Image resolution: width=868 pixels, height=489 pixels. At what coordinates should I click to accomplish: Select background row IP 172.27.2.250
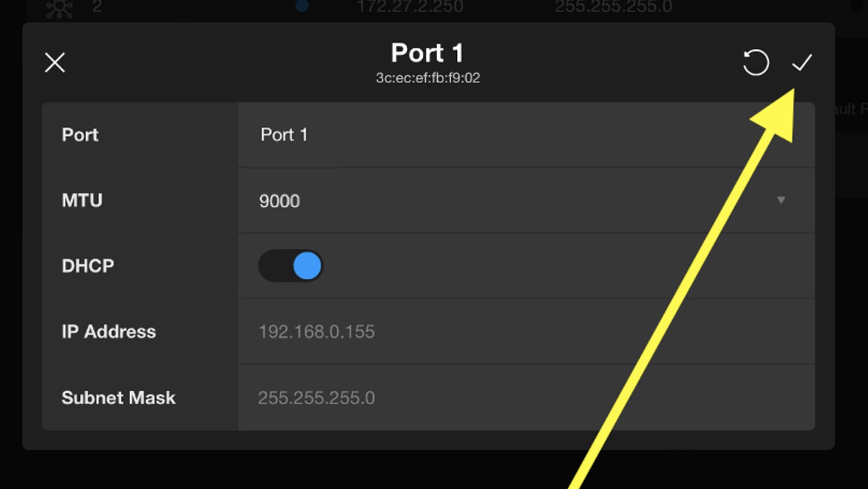pyautogui.click(x=410, y=7)
